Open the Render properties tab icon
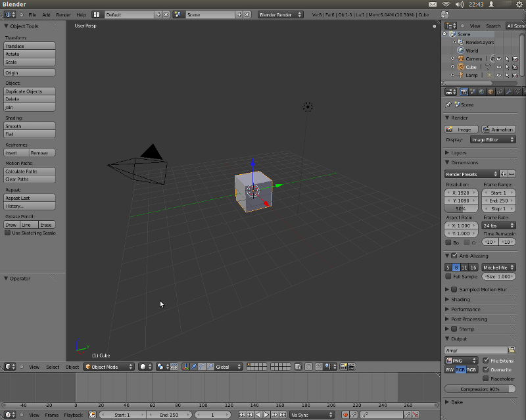The height and width of the screenshot is (420, 526). 464,91
